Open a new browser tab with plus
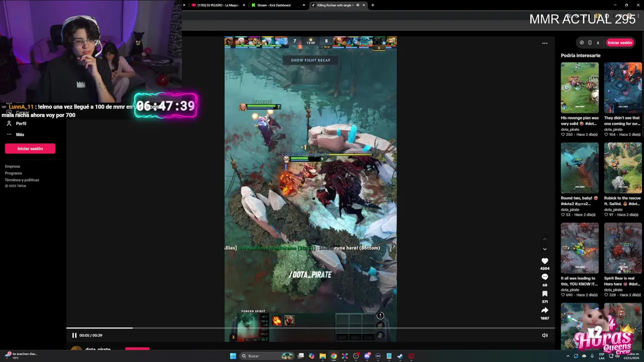This screenshot has width=644, height=362. (372, 5)
